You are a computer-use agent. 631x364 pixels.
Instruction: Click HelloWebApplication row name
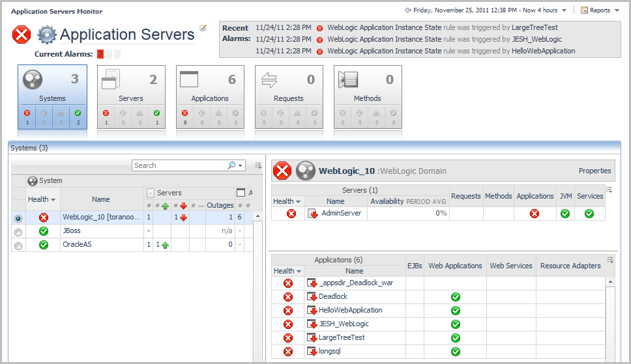click(x=351, y=310)
